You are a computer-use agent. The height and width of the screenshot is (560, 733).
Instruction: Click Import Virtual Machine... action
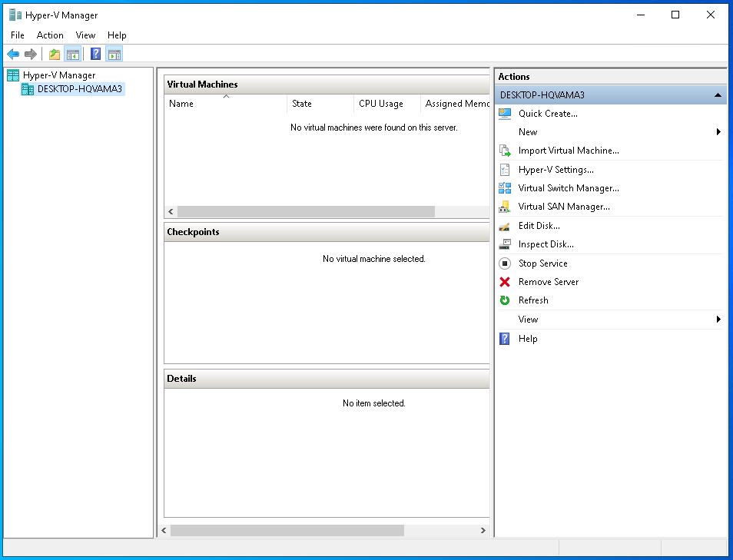point(569,151)
